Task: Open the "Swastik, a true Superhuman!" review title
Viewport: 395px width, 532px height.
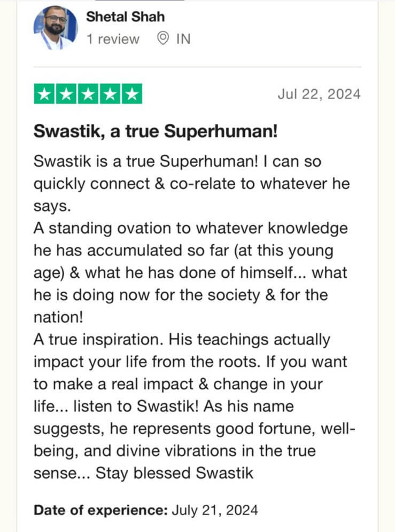Action: pyautogui.click(x=156, y=131)
